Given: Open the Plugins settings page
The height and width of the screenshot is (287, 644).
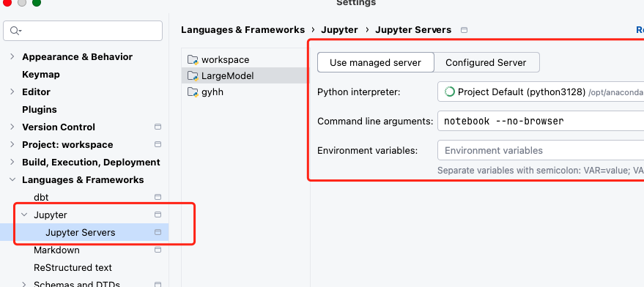Looking at the screenshot, I should pyautogui.click(x=40, y=110).
